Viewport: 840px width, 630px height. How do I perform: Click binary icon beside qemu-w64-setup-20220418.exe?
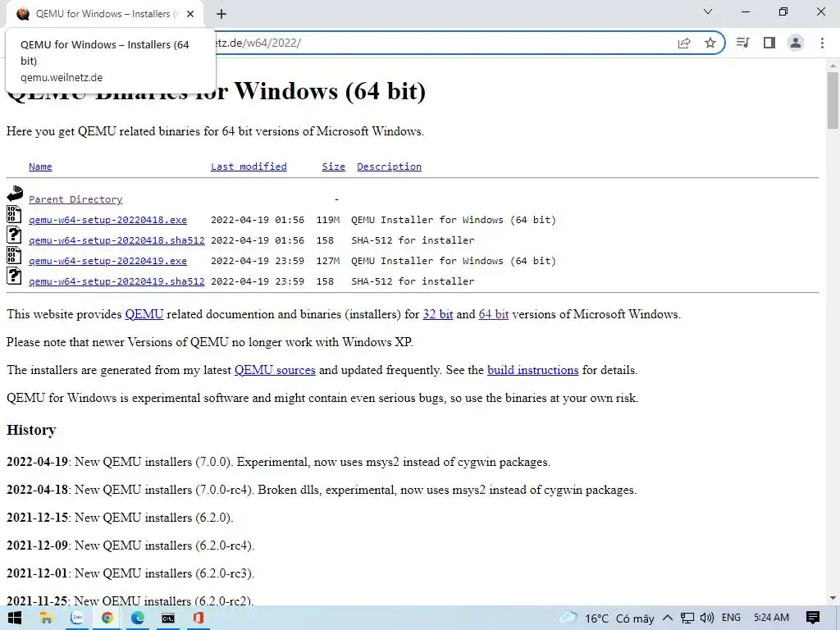[x=14, y=214]
